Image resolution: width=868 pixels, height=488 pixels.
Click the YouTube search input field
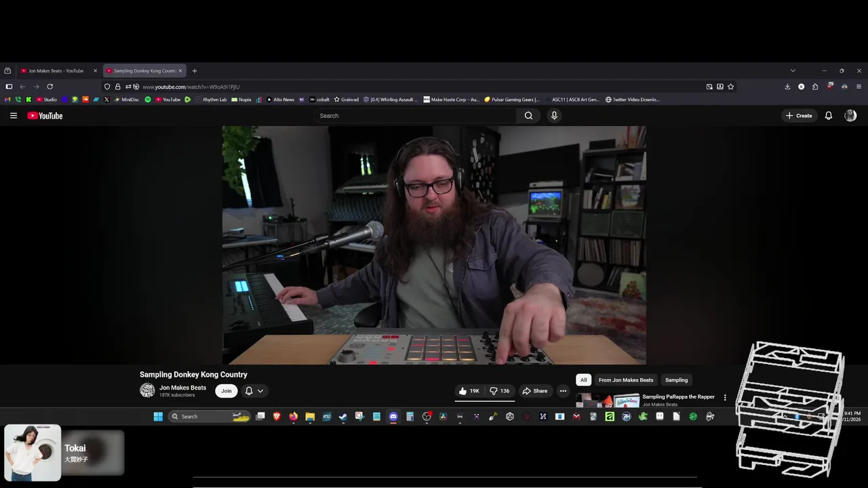pyautogui.click(x=415, y=116)
